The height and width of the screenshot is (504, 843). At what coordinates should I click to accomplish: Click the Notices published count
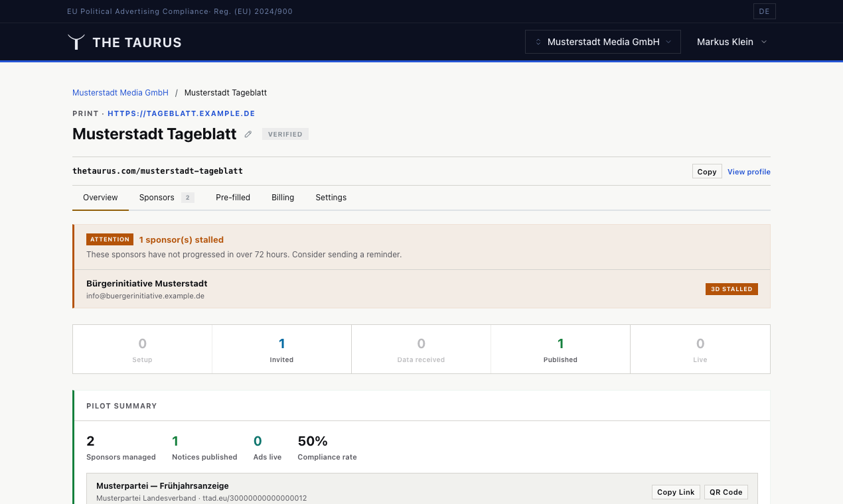[175, 441]
